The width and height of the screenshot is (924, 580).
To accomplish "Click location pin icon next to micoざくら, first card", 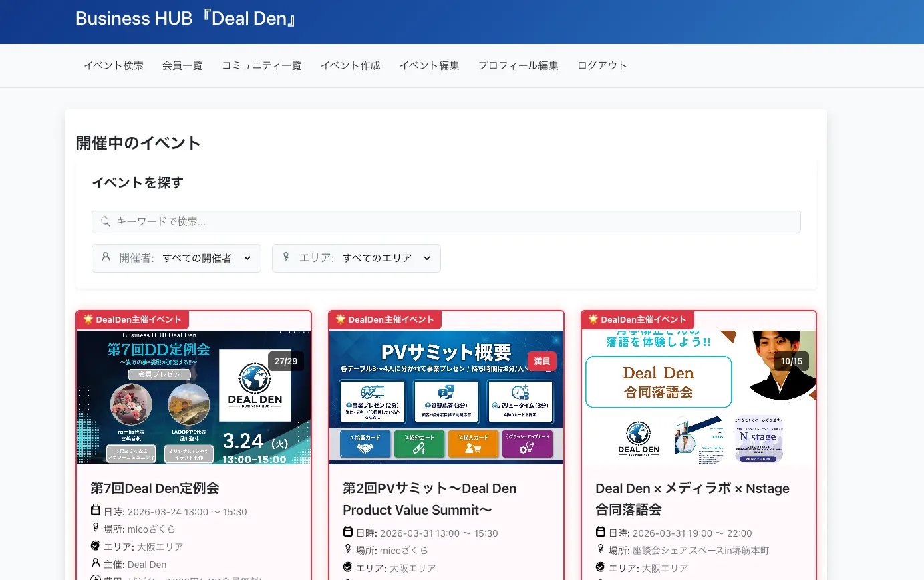I will pyautogui.click(x=96, y=529).
